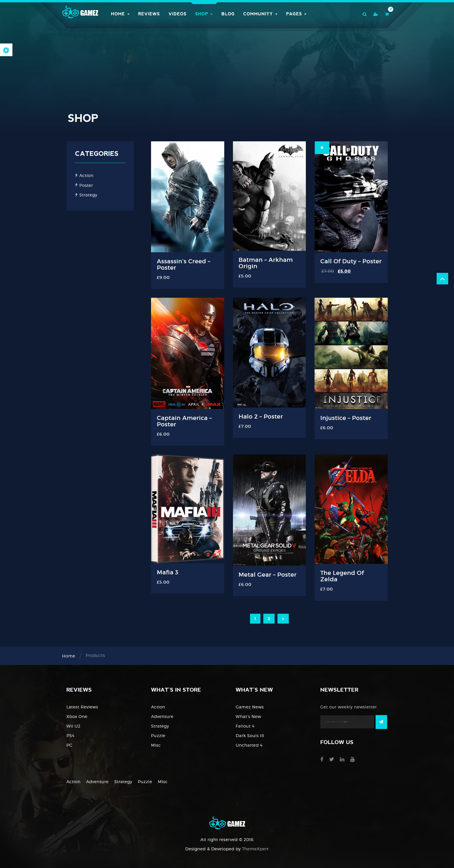Click the Gamez controller logo in header
The height and width of the screenshot is (868, 454).
pyautogui.click(x=80, y=12)
